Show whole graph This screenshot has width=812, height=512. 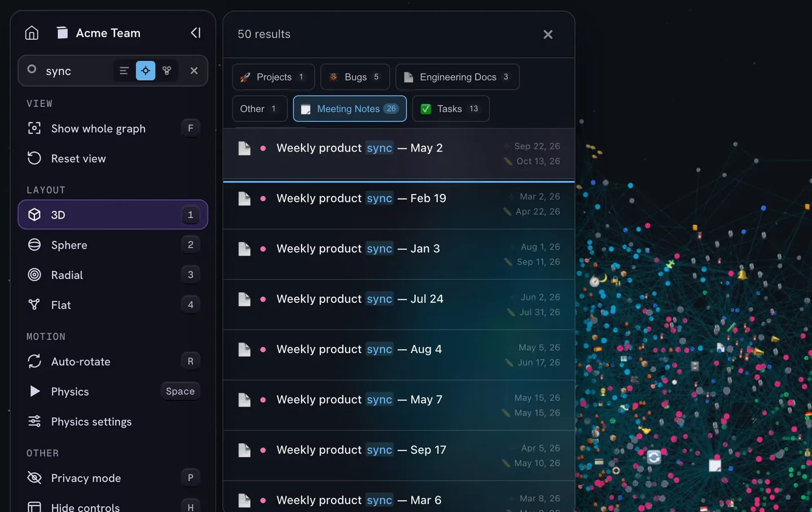[x=113, y=129]
